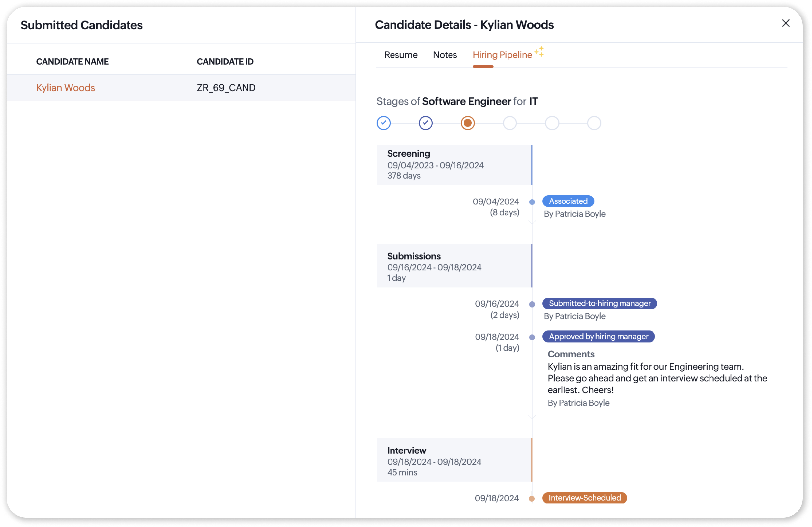Select the first completed stage checkmark circle
Viewport: 812px width, 527px height.
384,123
